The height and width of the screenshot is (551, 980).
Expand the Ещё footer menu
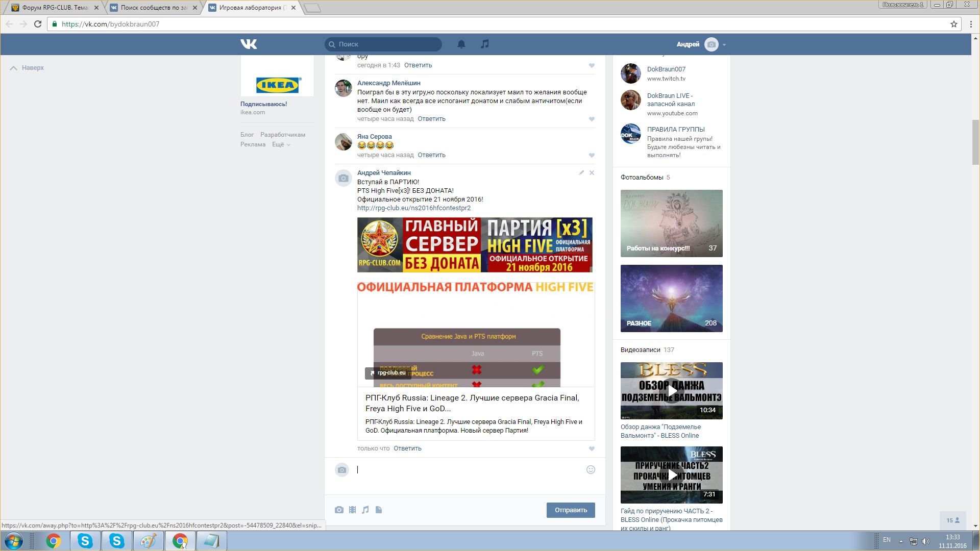tap(281, 144)
